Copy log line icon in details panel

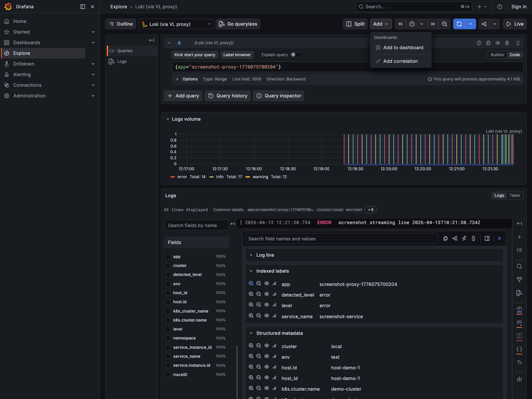coord(446,238)
